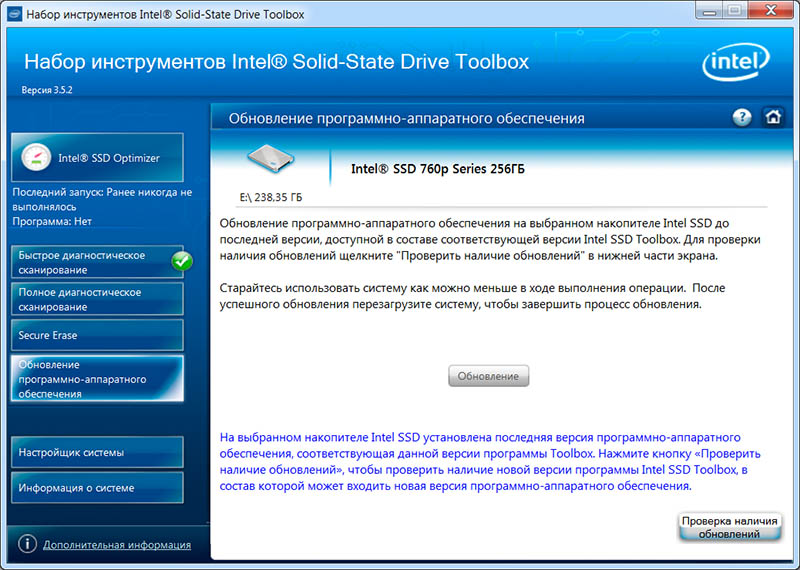Run Быстрое диагностическое сканирование
The width and height of the screenshot is (800, 570).
(97, 262)
